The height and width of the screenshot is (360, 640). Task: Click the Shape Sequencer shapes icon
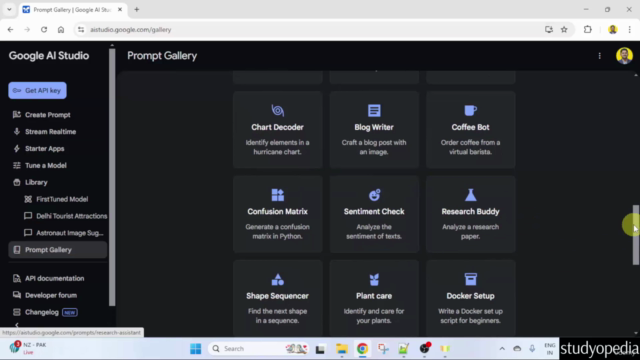click(278, 279)
